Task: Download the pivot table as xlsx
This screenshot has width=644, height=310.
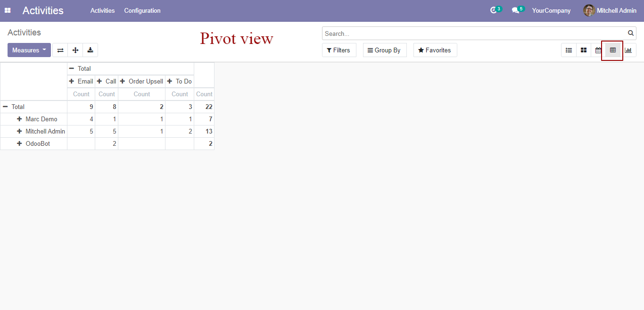Action: tap(90, 50)
